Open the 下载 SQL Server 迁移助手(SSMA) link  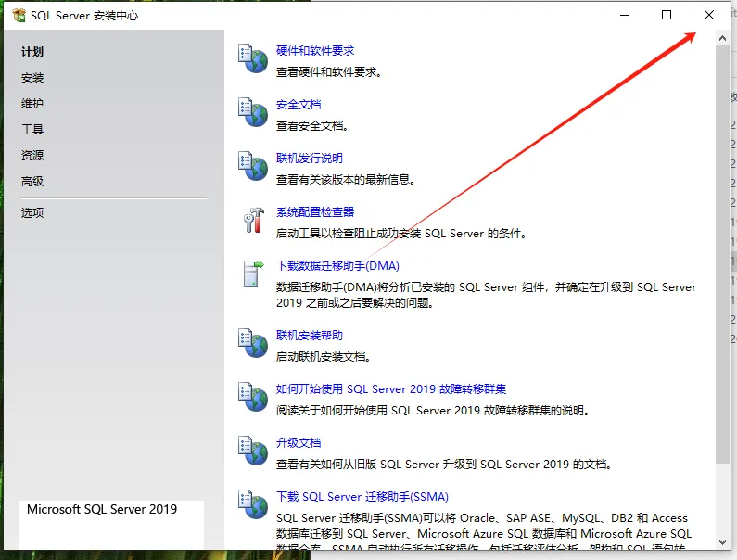[x=362, y=497]
